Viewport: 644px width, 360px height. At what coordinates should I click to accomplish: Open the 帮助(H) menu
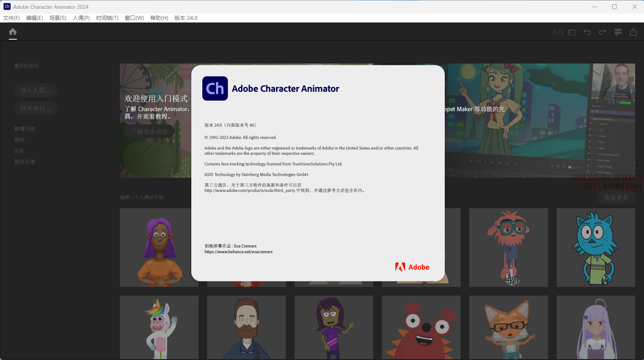(159, 18)
